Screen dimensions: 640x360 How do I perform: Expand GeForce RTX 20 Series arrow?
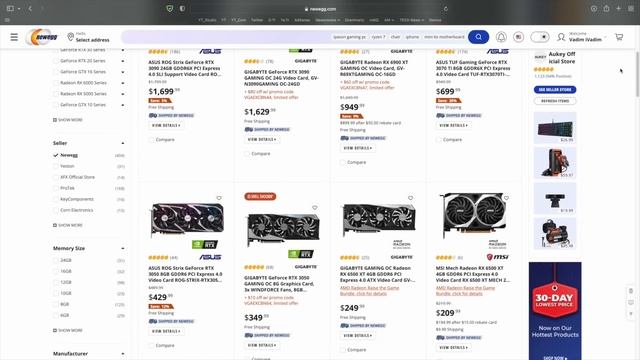[123, 61]
